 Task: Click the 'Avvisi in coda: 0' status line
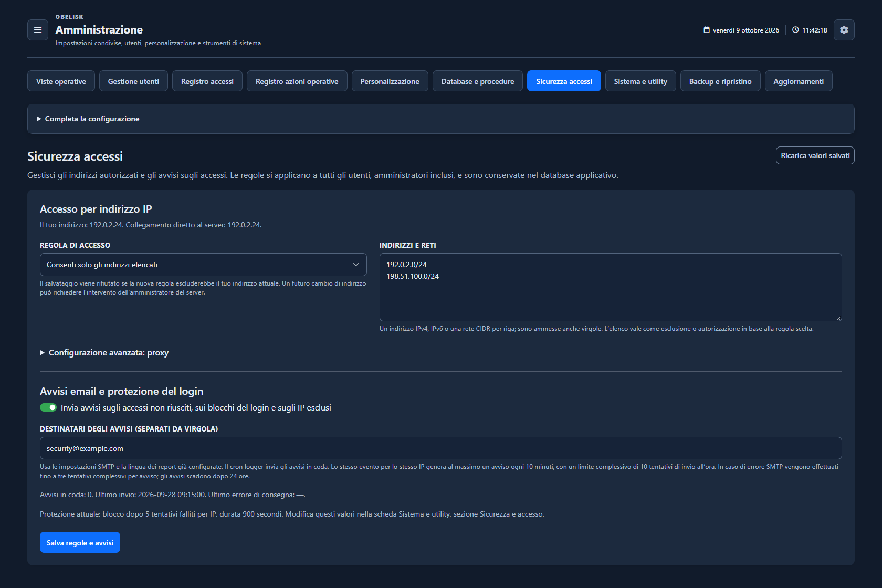tap(173, 495)
